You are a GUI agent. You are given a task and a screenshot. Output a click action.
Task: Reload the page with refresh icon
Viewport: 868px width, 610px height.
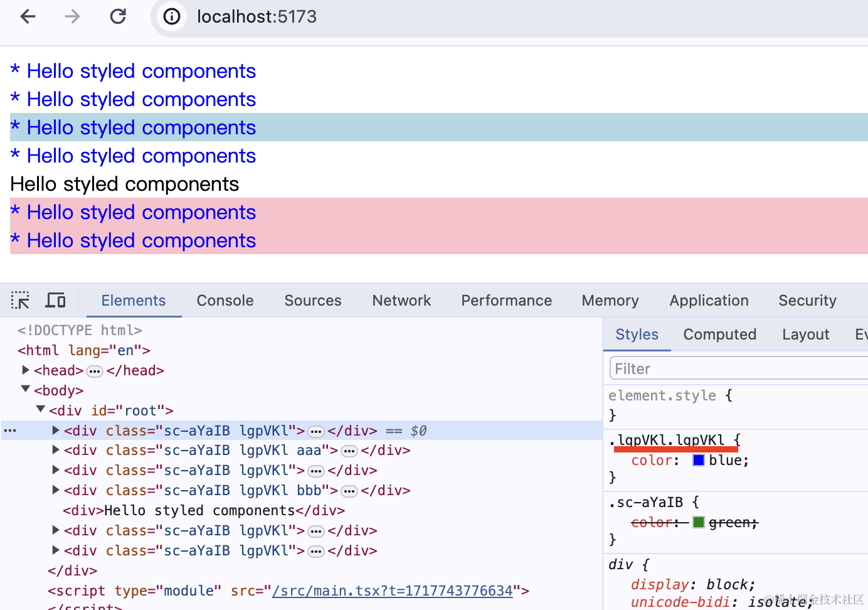[x=118, y=16]
